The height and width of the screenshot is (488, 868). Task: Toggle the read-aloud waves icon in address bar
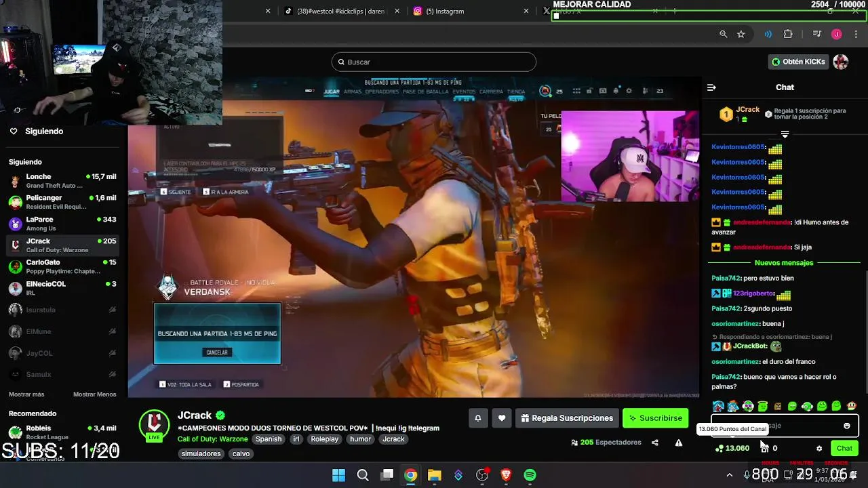(768, 34)
